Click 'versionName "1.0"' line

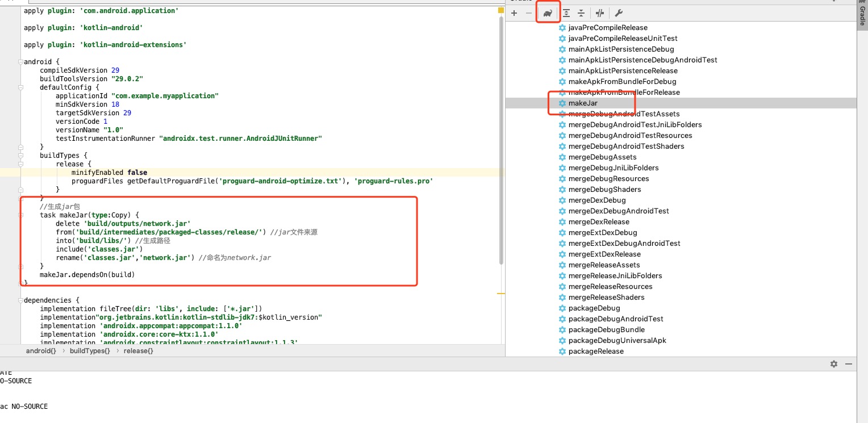point(89,129)
